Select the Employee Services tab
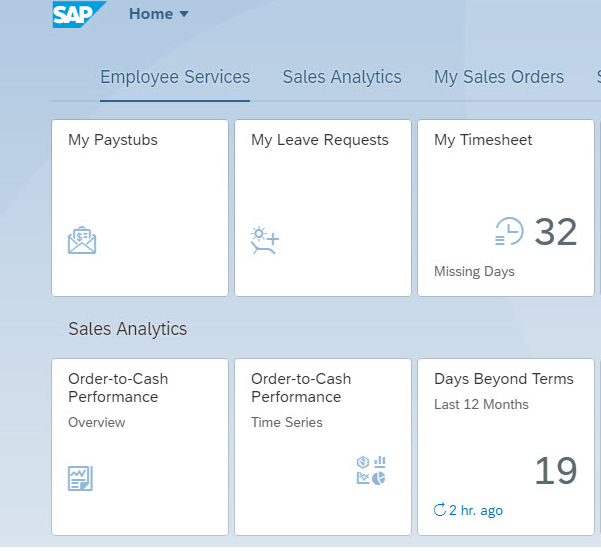601x551 pixels. coord(175,77)
